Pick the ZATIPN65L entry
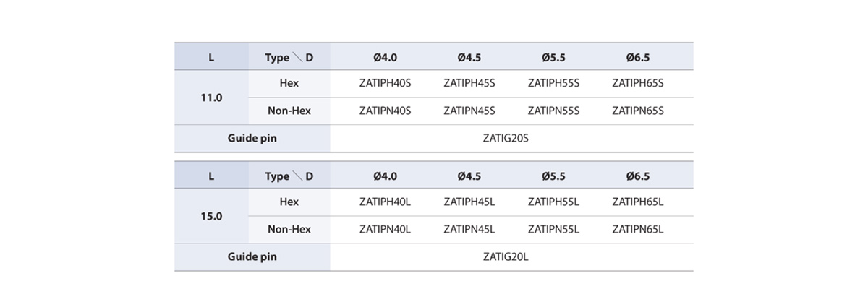868x307 pixels. click(638, 229)
